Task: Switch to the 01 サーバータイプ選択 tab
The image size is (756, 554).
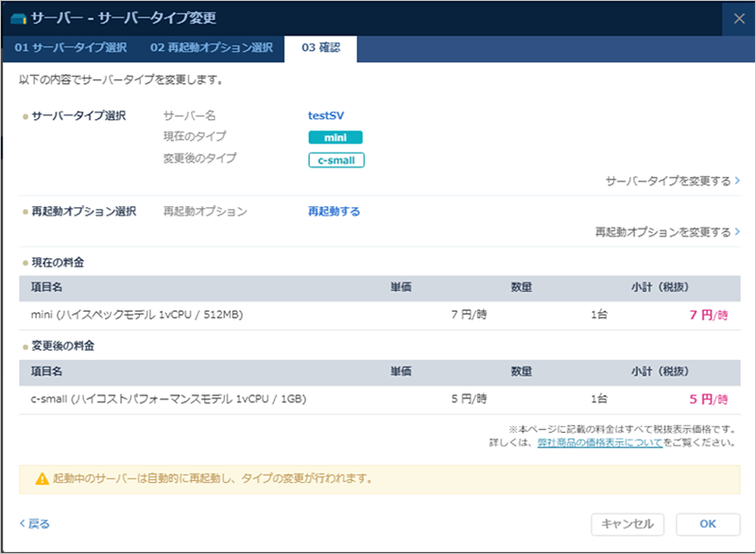Action: coord(70,48)
